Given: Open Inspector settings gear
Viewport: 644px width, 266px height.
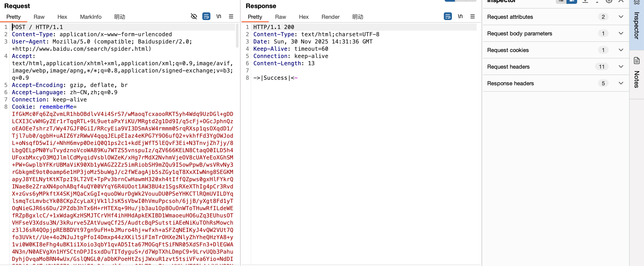Looking at the screenshot, I should point(609,1).
